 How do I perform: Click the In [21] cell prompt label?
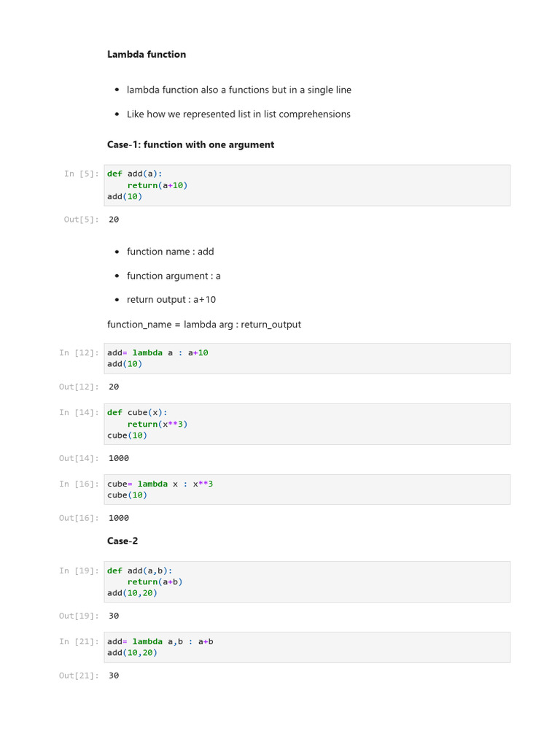pos(78,641)
